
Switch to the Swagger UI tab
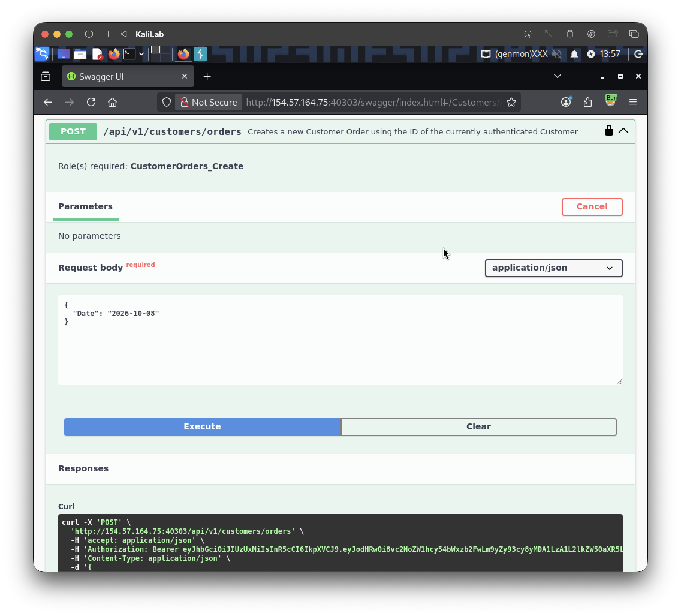pos(128,76)
